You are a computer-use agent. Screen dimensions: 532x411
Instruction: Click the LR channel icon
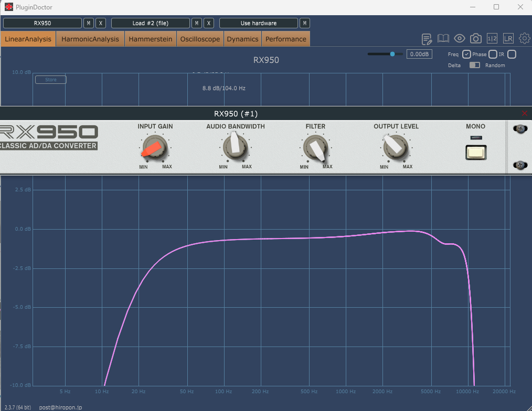[508, 39]
